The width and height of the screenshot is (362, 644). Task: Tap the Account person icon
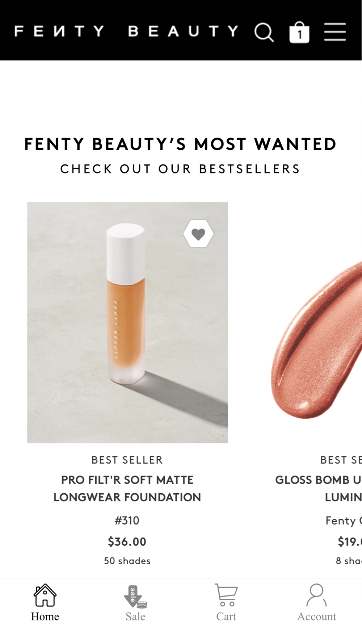point(317,595)
